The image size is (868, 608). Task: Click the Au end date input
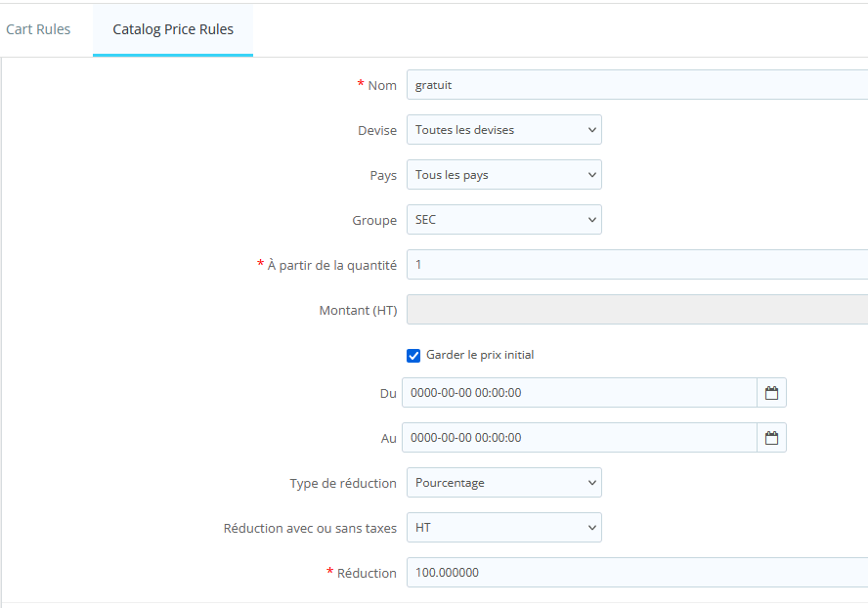(x=579, y=438)
